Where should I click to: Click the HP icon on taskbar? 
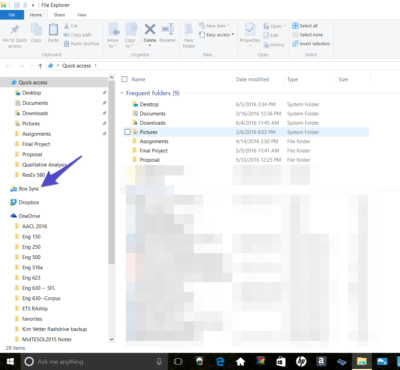[x=301, y=362]
